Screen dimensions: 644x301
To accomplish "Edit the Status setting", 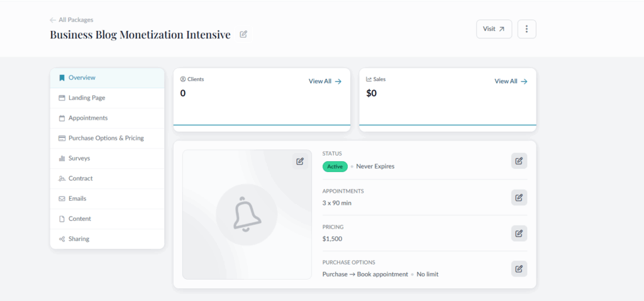I will point(519,161).
